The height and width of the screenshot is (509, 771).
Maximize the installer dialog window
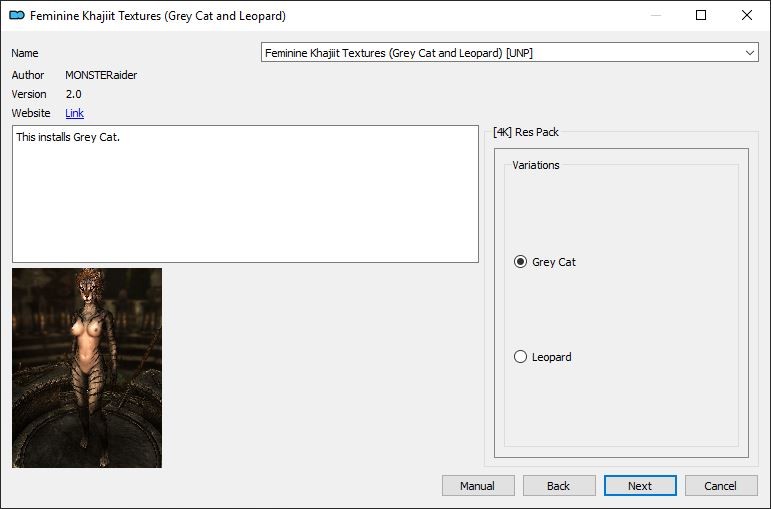[701, 15]
